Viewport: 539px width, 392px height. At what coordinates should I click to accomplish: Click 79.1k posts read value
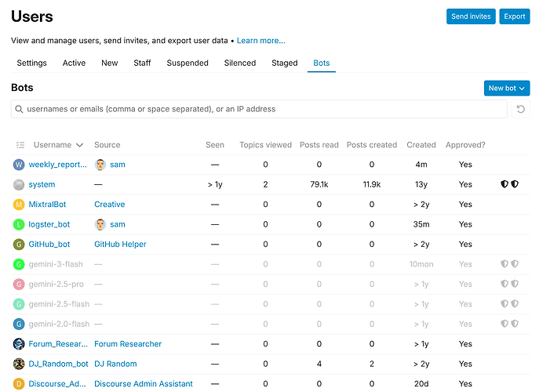(319, 184)
